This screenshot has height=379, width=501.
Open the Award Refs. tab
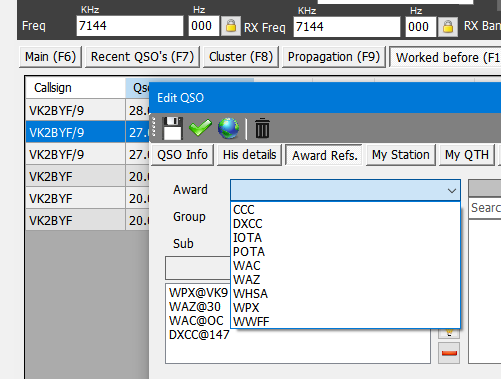coord(325,155)
